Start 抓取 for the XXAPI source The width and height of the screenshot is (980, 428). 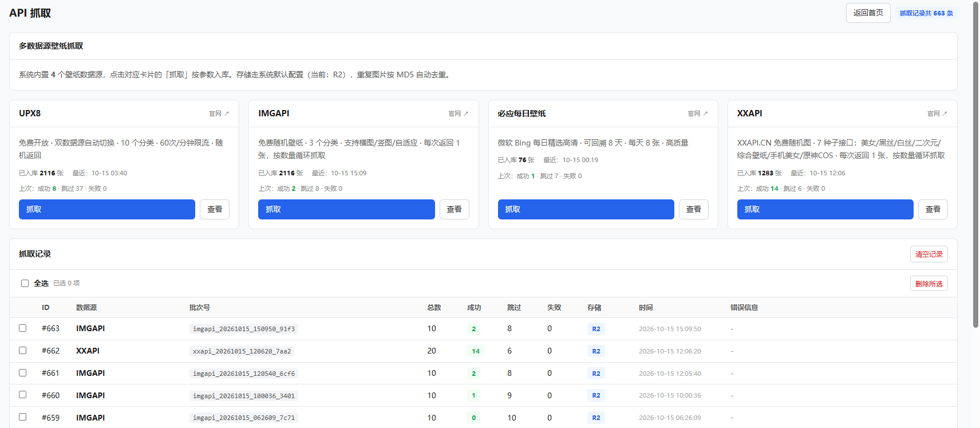click(x=825, y=209)
